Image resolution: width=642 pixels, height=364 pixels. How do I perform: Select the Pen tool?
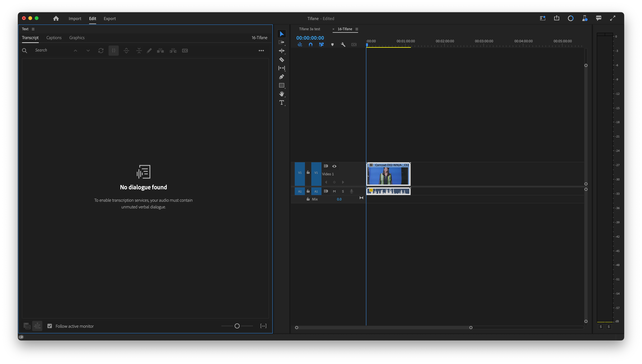tap(282, 77)
